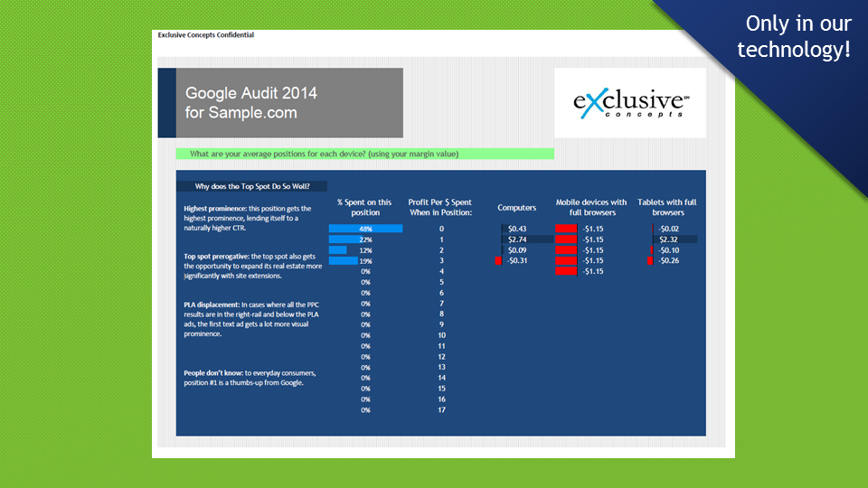Viewport: 868px width, 488px height.
Task: Click 'Mobile devices with full browsers' header
Action: coord(591,208)
